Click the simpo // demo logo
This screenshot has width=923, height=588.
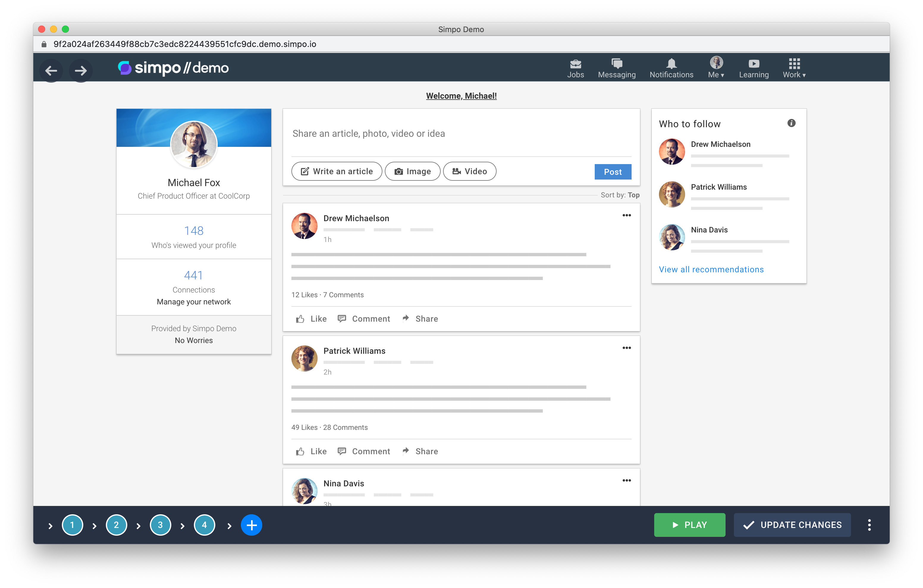pos(173,68)
